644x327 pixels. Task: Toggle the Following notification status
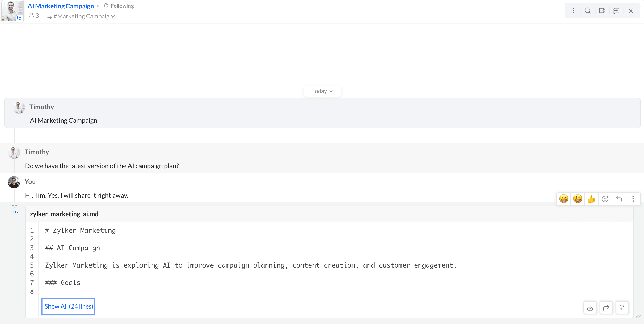[x=119, y=6]
